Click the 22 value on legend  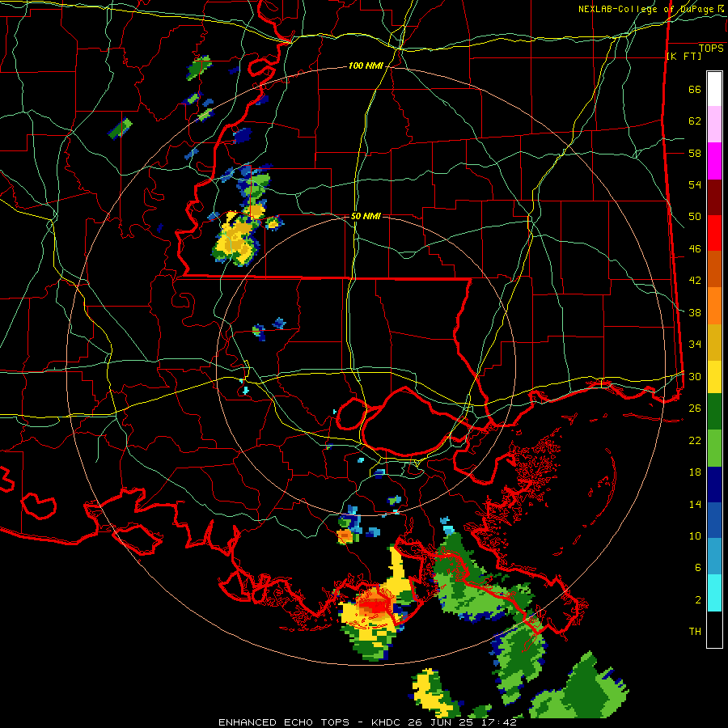point(695,440)
